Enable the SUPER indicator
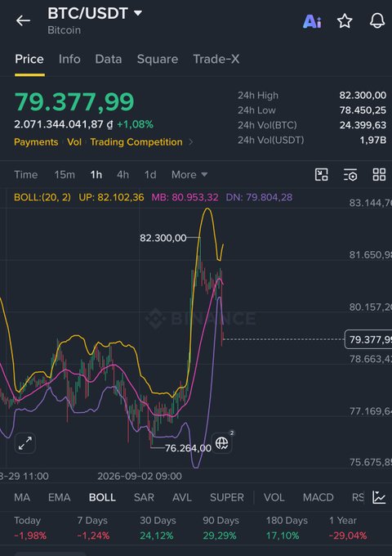392x556 pixels. (x=227, y=497)
